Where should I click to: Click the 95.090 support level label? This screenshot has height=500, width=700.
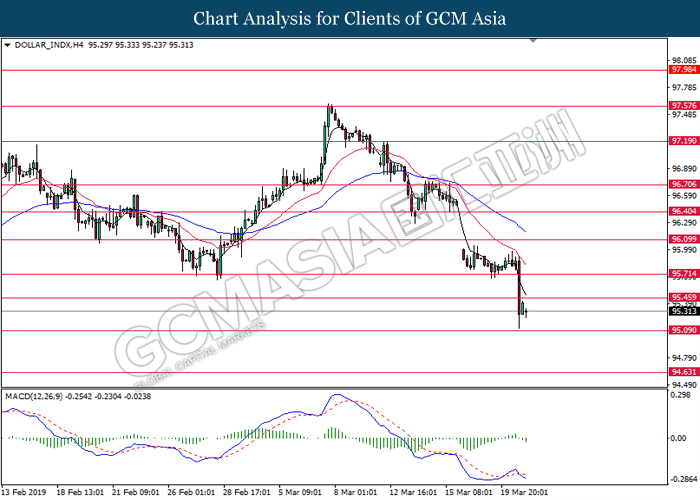pyautogui.click(x=683, y=330)
